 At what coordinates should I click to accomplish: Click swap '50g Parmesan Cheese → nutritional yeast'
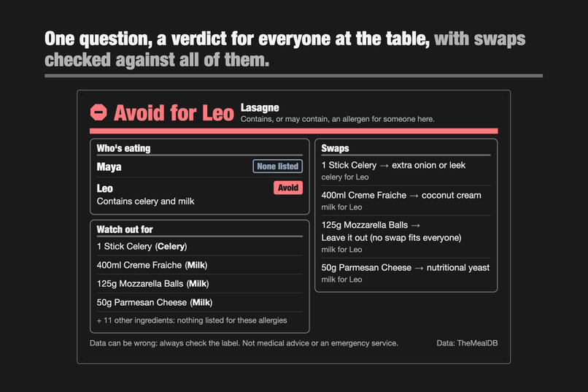(x=406, y=267)
